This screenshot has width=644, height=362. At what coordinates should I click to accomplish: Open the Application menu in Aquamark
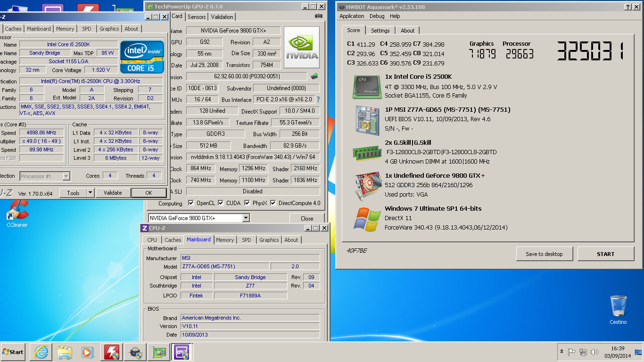click(352, 16)
